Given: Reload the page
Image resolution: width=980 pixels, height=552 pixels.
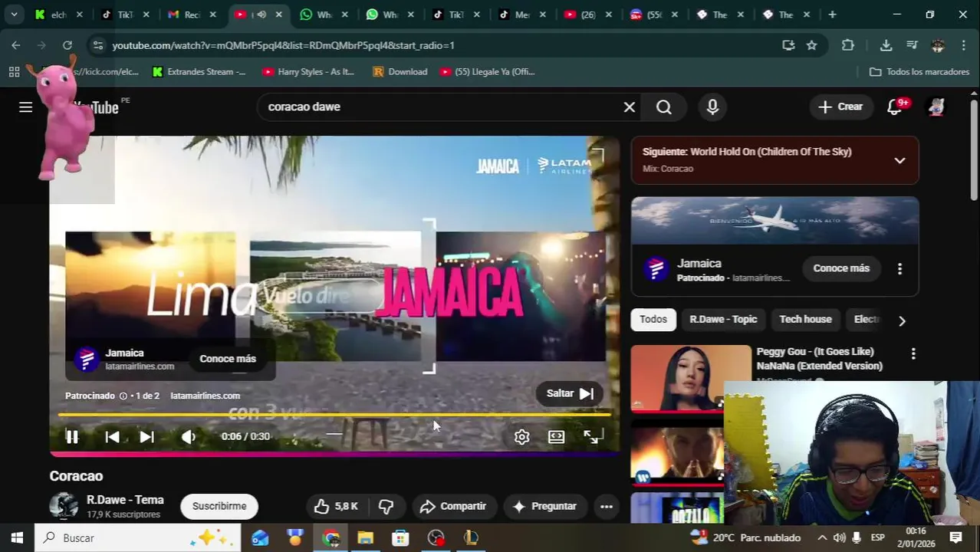Looking at the screenshot, I should tap(67, 45).
